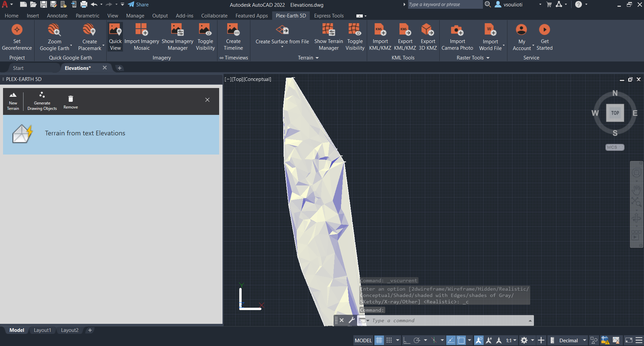Click TOP face on ViewCube

coord(615,113)
